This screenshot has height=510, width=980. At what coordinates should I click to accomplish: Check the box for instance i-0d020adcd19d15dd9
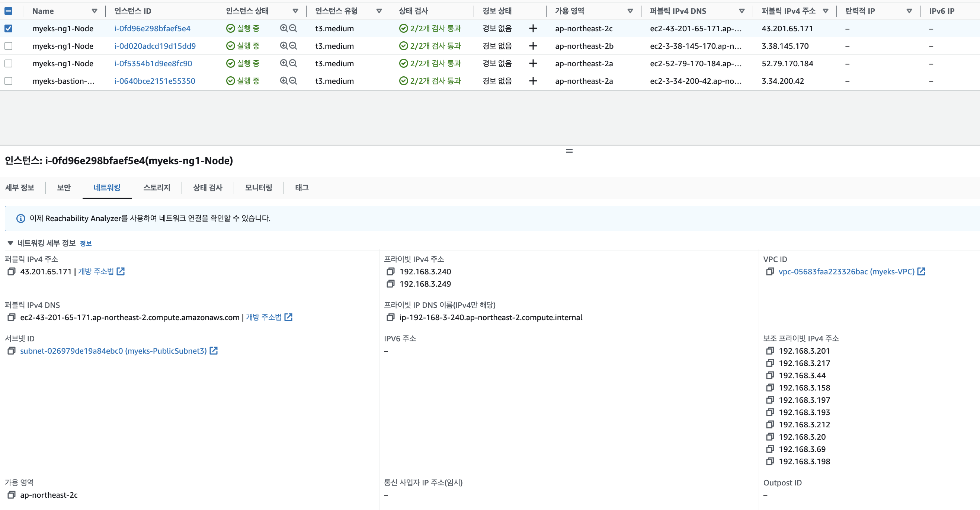(x=8, y=46)
